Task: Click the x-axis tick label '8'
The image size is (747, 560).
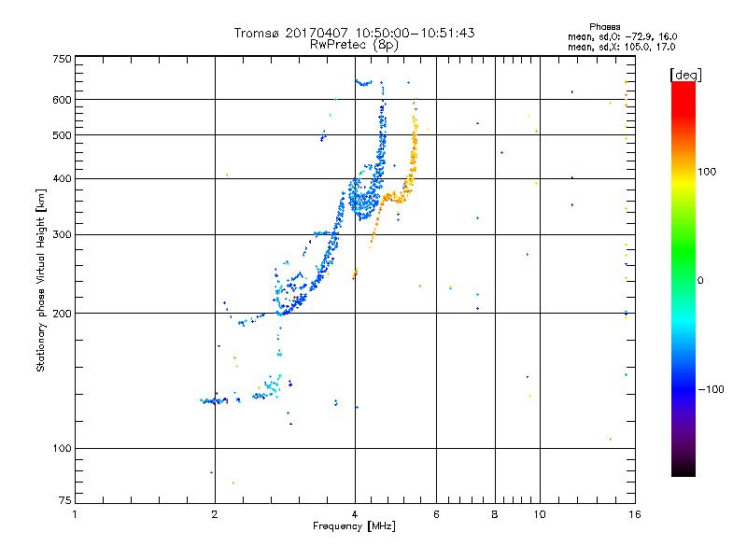Action: coord(495,514)
